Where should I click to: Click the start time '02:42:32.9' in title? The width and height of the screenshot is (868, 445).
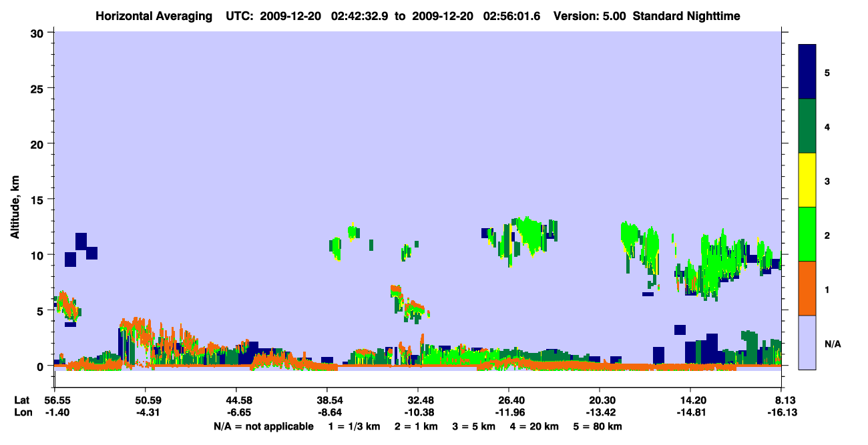coord(360,16)
